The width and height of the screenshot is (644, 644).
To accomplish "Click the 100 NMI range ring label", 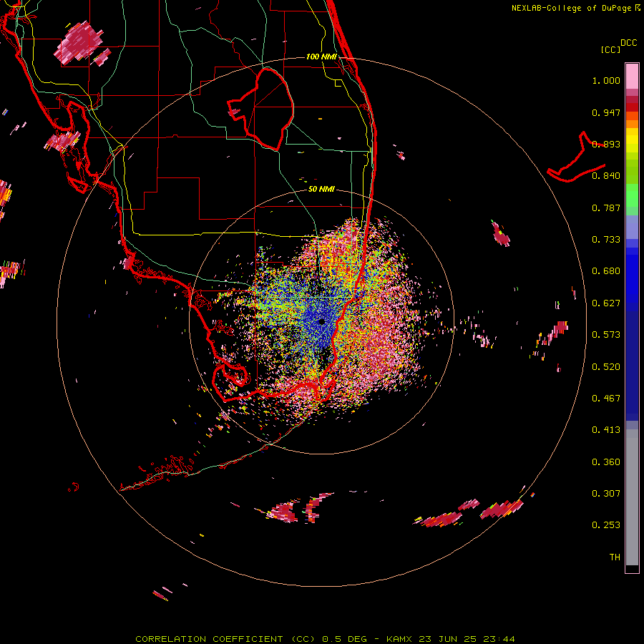I will (x=321, y=57).
